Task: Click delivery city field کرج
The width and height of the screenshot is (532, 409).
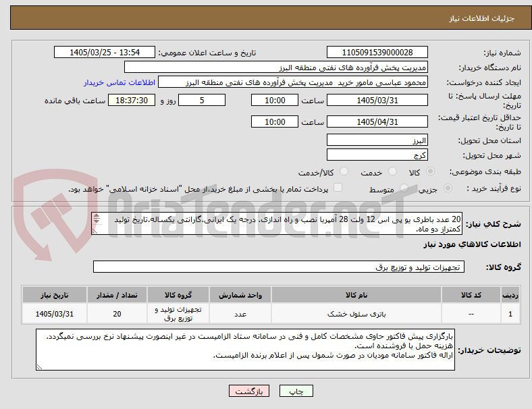Action: 377,155
